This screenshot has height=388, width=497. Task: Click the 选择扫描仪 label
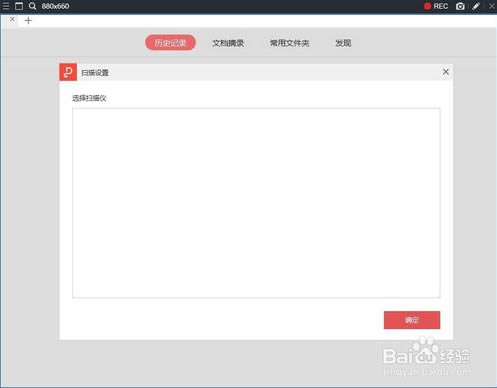[x=89, y=98]
